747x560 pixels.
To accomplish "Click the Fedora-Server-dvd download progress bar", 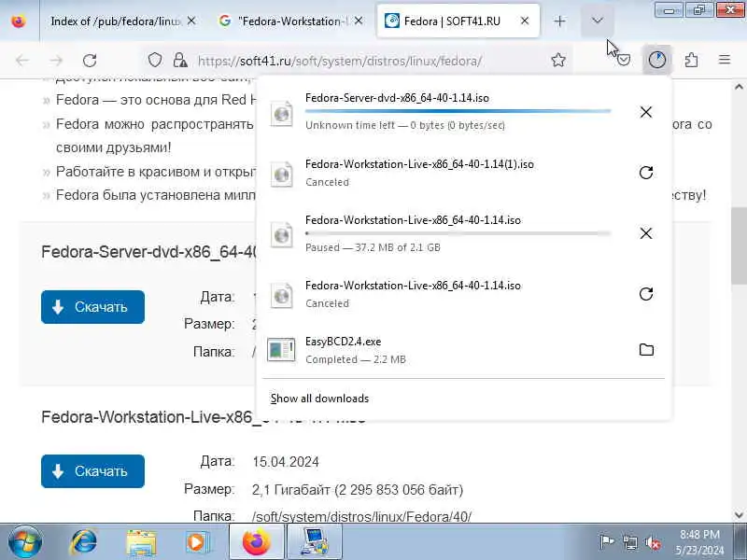I will (x=458, y=111).
